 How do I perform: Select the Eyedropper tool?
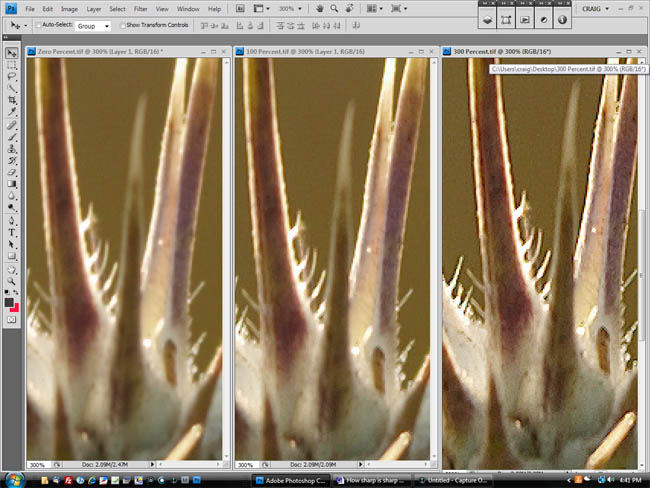[12, 112]
